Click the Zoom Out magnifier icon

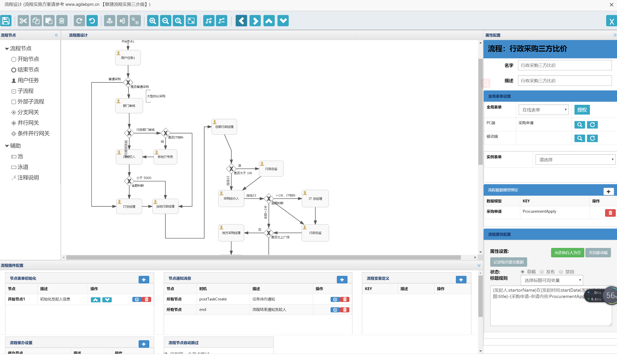[x=166, y=21]
